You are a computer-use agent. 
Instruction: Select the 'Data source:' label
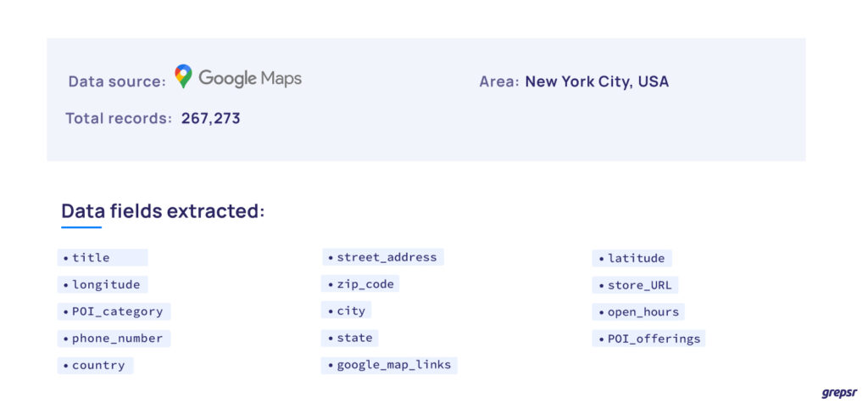[x=117, y=81]
